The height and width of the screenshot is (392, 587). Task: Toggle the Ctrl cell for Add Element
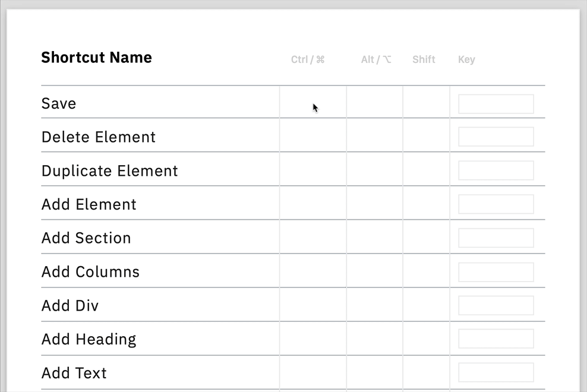click(x=313, y=203)
